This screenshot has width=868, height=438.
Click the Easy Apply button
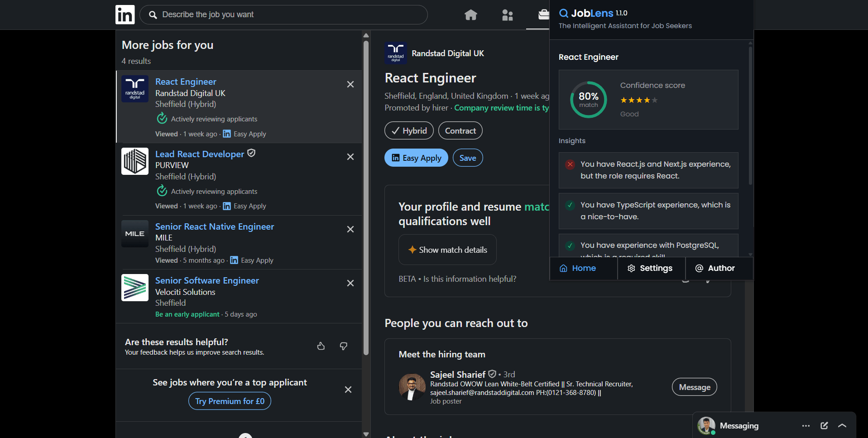point(416,158)
